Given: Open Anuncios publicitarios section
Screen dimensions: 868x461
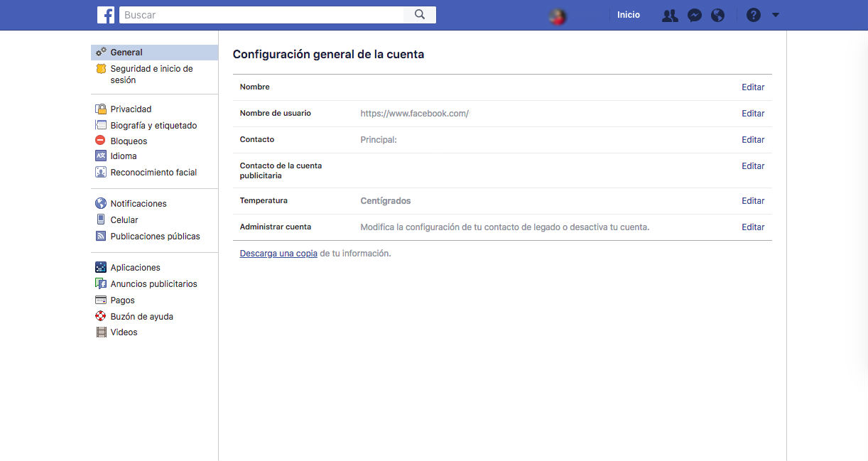Looking at the screenshot, I should (154, 283).
